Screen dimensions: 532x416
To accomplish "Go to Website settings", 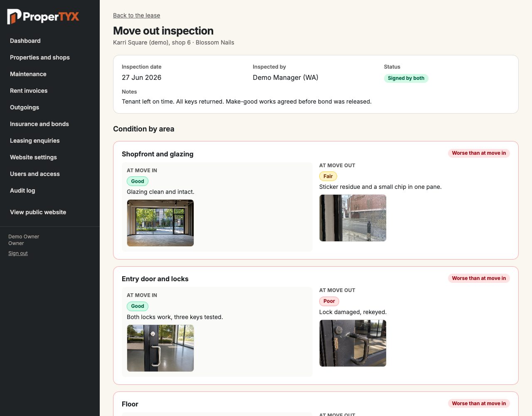I will point(33,157).
